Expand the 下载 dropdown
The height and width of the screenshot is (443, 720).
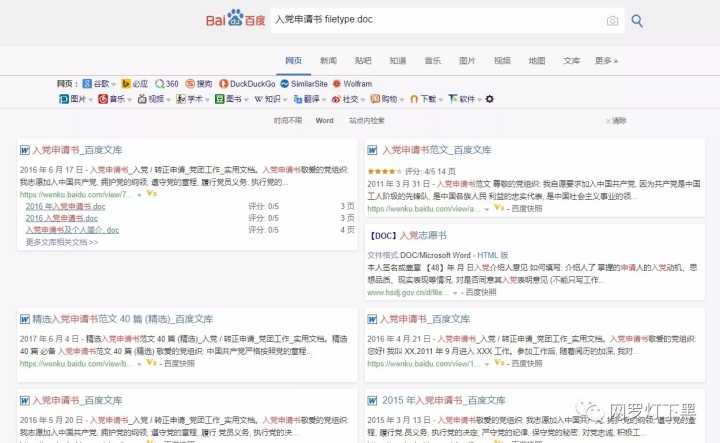pyautogui.click(x=441, y=100)
